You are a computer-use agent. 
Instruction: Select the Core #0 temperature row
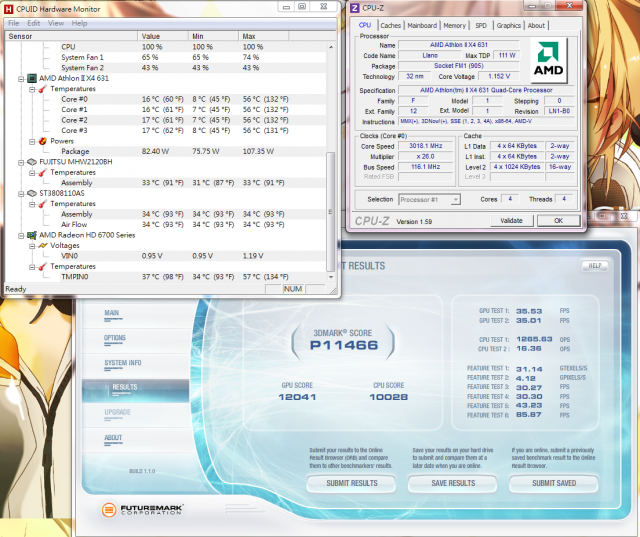[165, 99]
